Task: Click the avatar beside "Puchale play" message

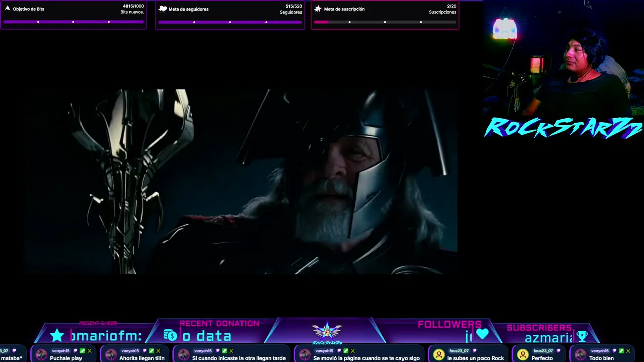Action: [x=41, y=355]
